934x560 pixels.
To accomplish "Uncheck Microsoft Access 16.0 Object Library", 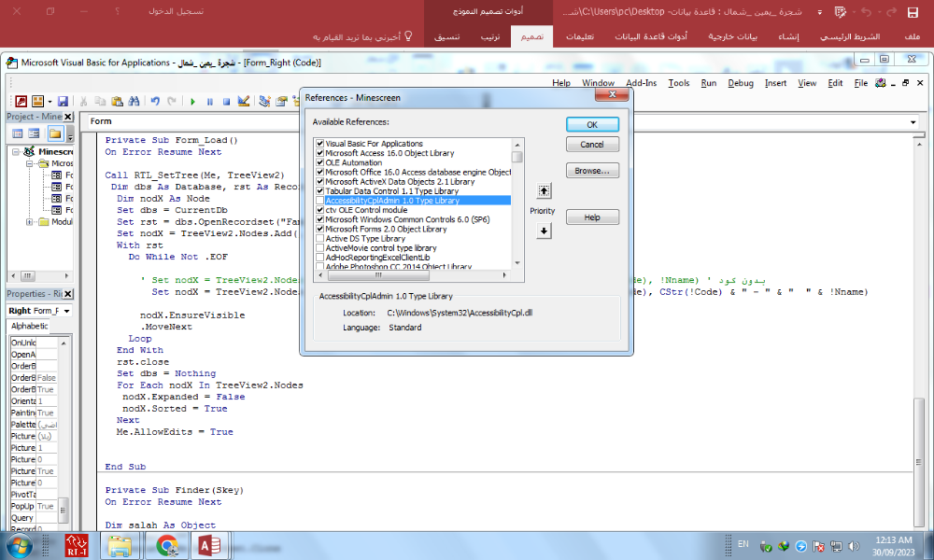I will tap(319, 153).
